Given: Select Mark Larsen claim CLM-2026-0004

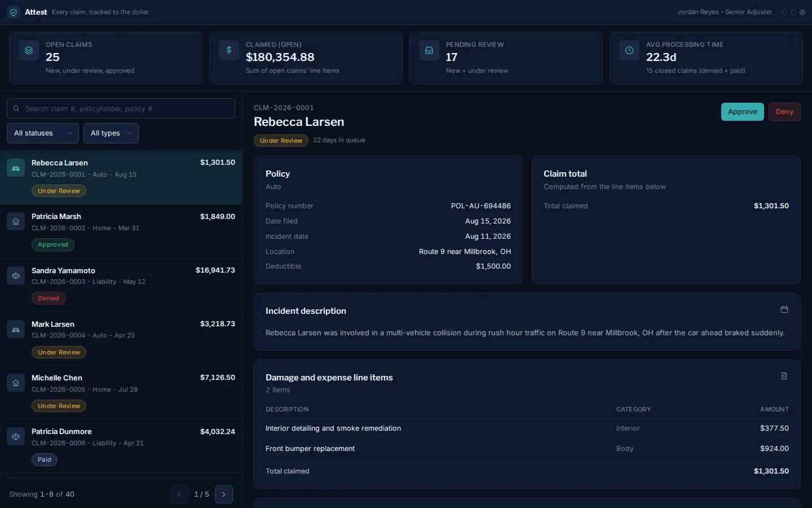Looking at the screenshot, I should (x=121, y=339).
